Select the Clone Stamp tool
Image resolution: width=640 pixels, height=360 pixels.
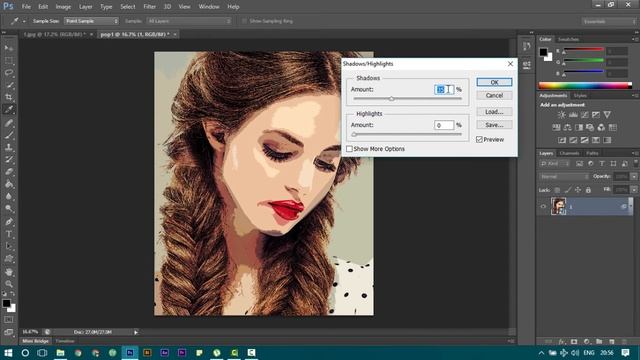pos(9,147)
